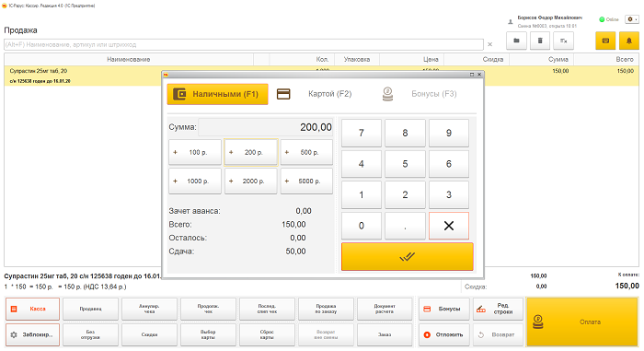This screenshot has height=351, width=644.
Task: Click the Сумма column header
Action: pyautogui.click(x=541, y=60)
